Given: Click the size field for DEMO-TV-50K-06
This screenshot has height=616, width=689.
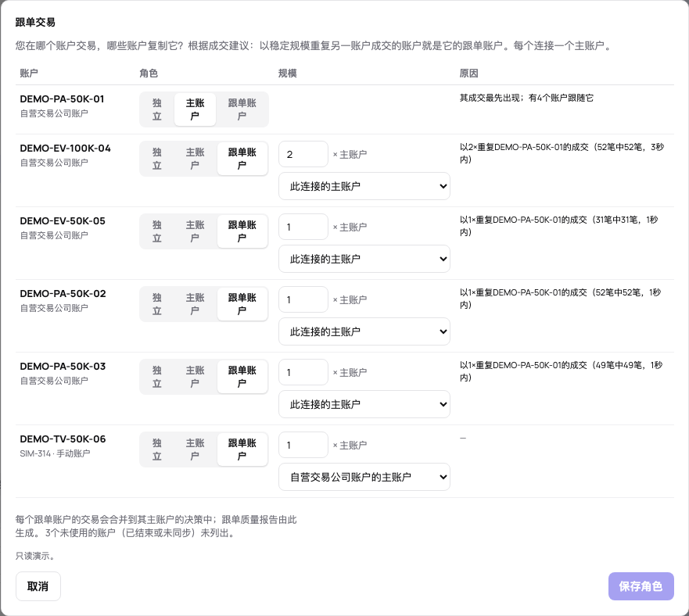Looking at the screenshot, I should (x=303, y=445).
